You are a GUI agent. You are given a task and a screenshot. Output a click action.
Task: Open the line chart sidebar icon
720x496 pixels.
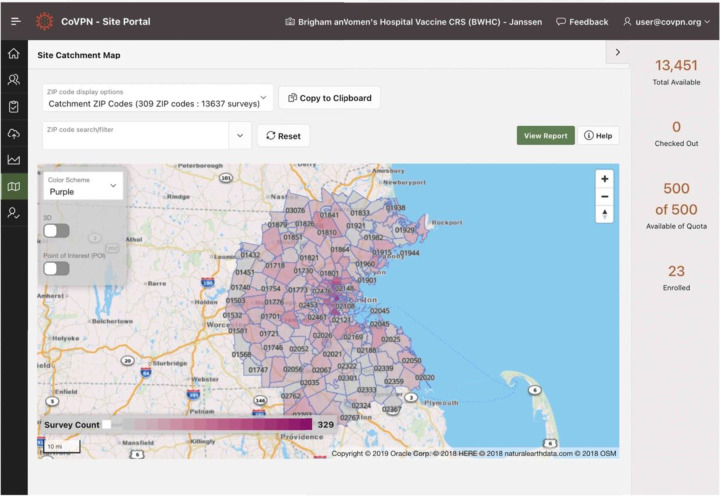(14, 159)
